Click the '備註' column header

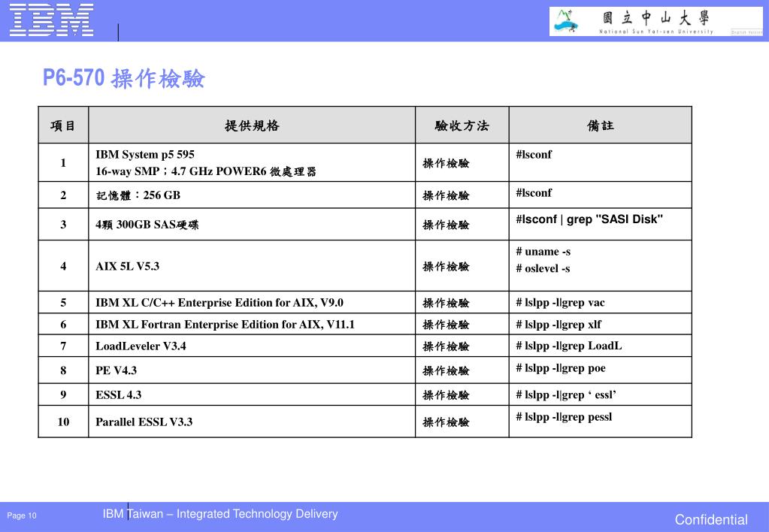coord(601,125)
